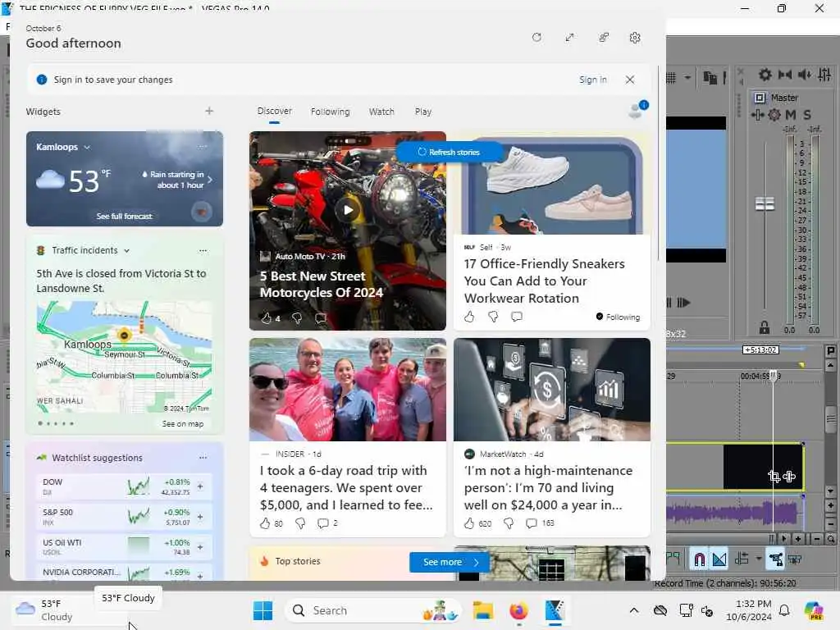Like the sneakers article with thumbs up
Screen dimensions: 840x630
(469, 317)
